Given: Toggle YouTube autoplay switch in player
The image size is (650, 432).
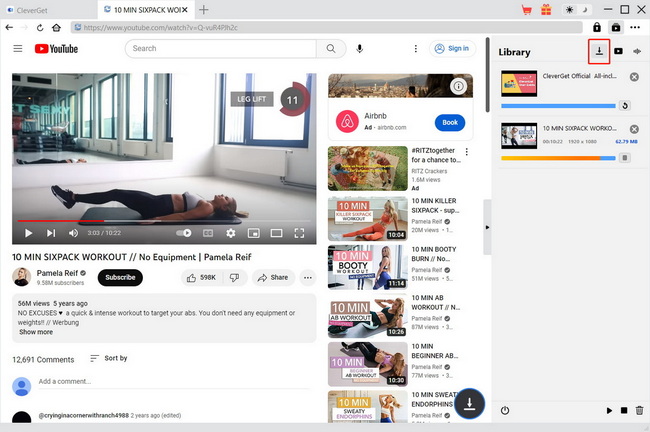Looking at the screenshot, I should pos(184,233).
